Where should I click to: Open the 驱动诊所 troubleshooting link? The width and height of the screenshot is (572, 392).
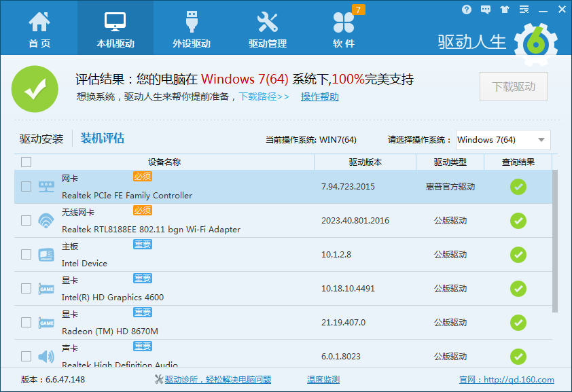coord(218,380)
